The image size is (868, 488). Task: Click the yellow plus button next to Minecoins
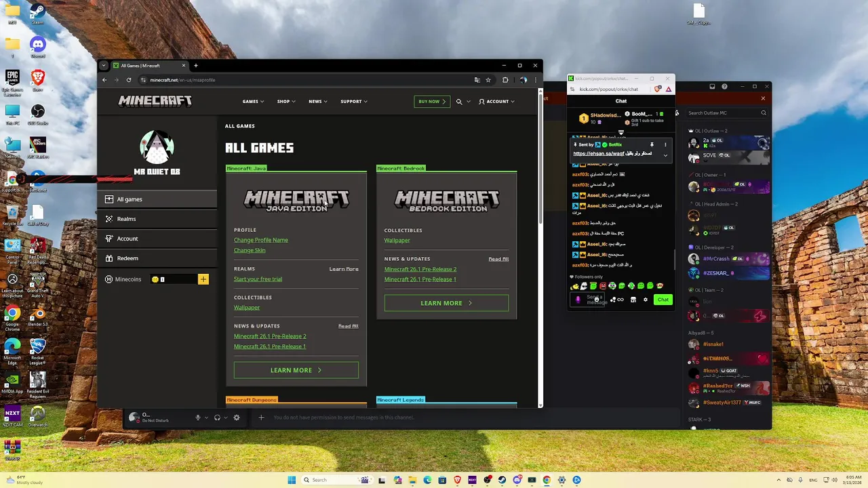coord(203,279)
